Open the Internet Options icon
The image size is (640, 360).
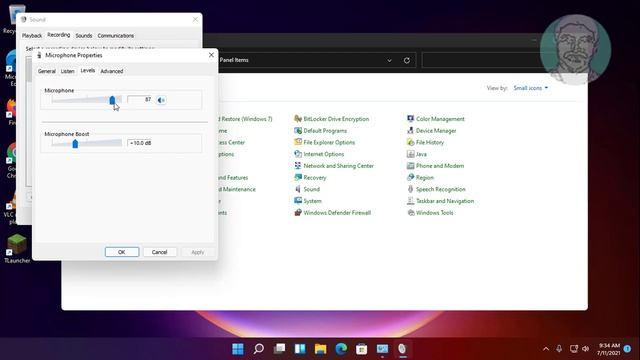coord(298,154)
